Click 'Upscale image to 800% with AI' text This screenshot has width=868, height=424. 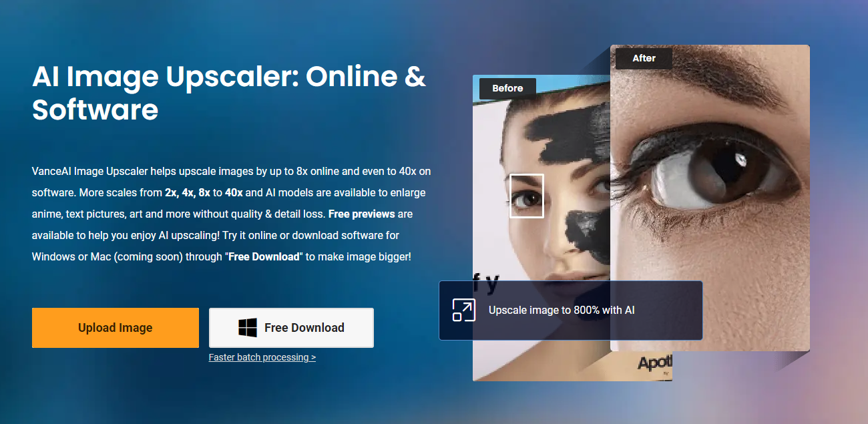562,310
